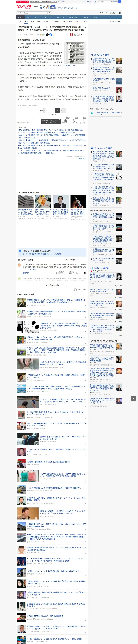
Task: Share article on Facebook icon
Action: (51, 35)
